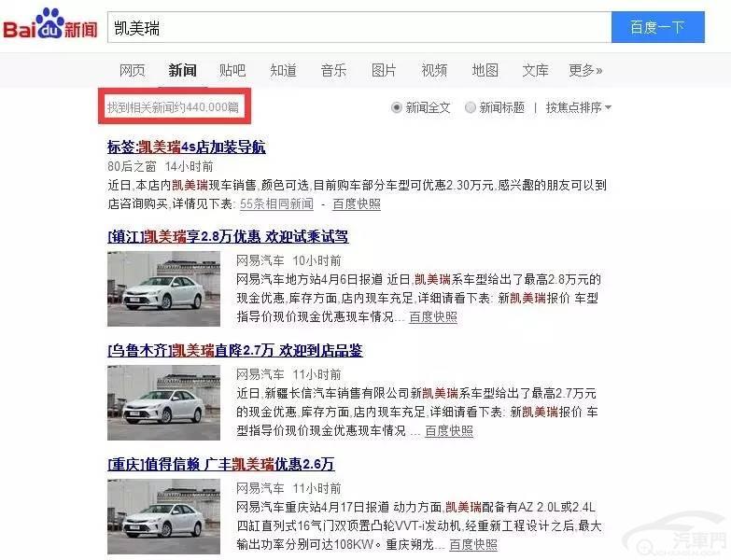Click the car thumbnail for 重庆 article
731x560 pixels.
pyautogui.click(x=163, y=517)
